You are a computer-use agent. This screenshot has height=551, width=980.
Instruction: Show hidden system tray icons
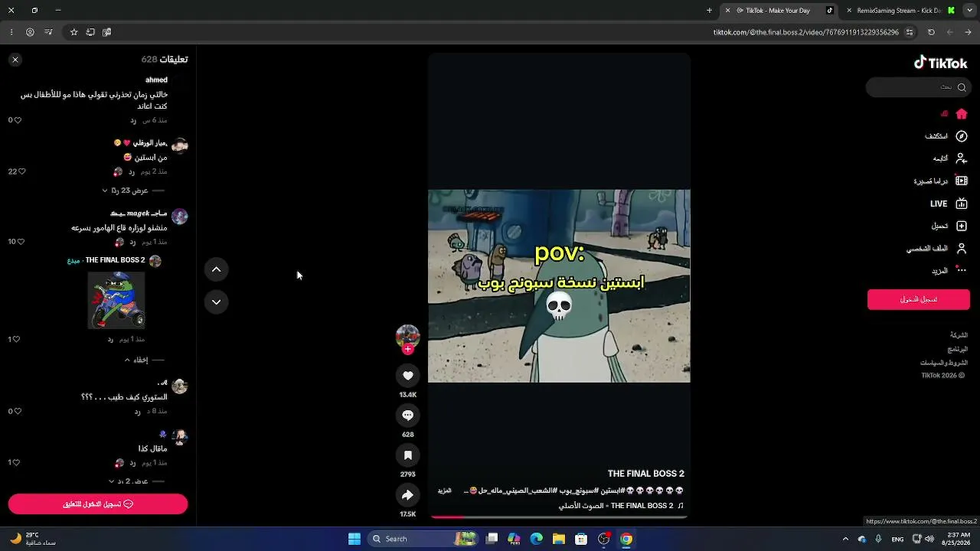[x=845, y=539]
